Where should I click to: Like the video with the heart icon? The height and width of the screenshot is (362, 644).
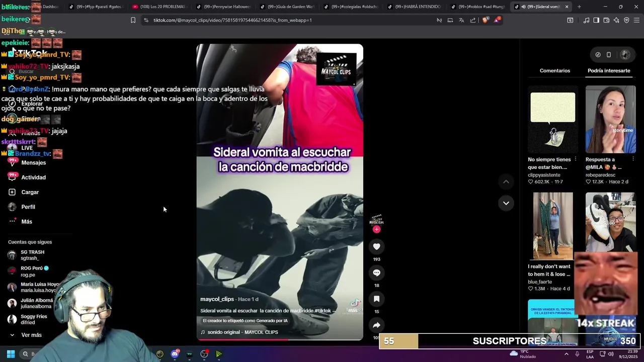point(376,246)
